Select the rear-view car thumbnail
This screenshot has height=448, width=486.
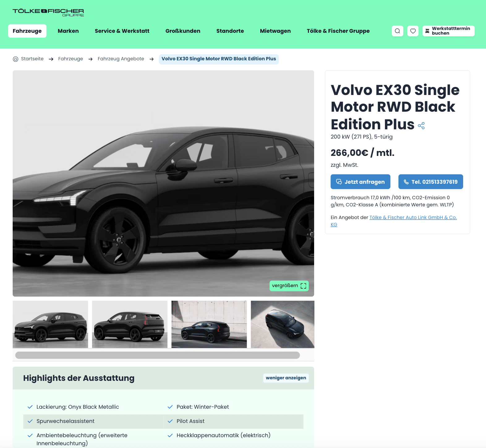130,324
